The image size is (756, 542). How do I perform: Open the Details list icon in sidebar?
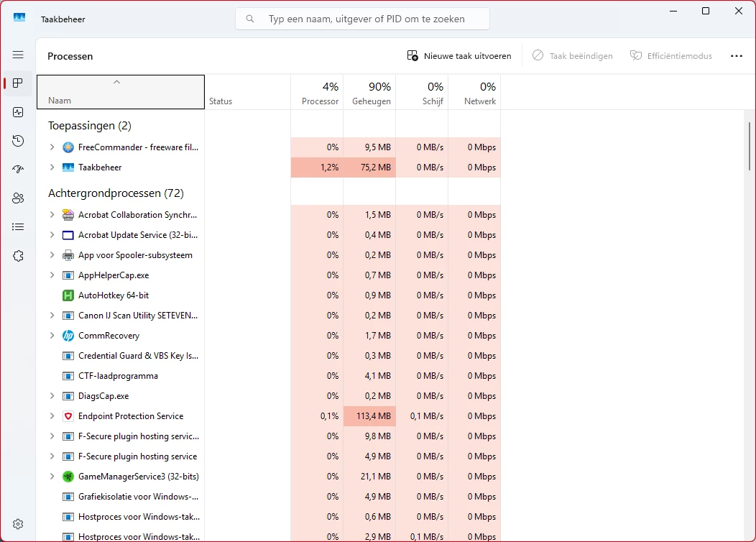(x=18, y=226)
